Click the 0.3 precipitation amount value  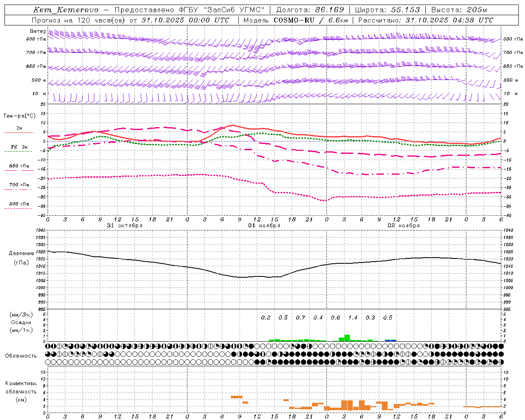click(x=370, y=317)
